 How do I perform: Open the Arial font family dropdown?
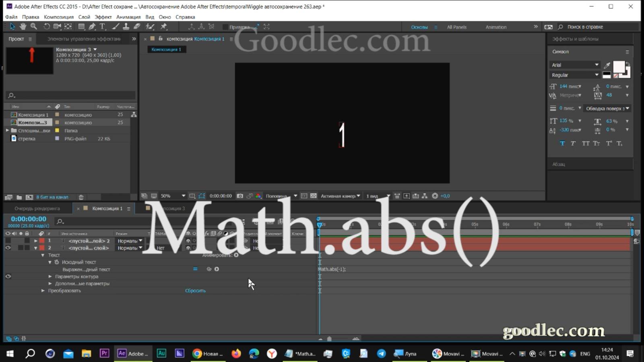point(575,65)
